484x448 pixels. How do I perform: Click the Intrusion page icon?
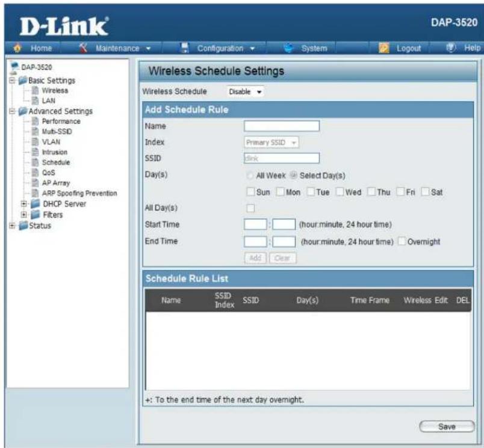click(x=36, y=152)
